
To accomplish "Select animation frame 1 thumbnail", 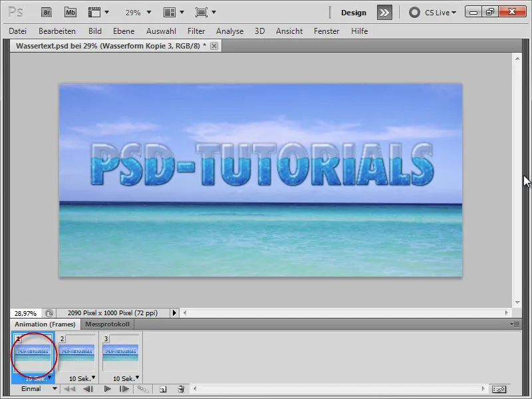I will pyautogui.click(x=33, y=354).
